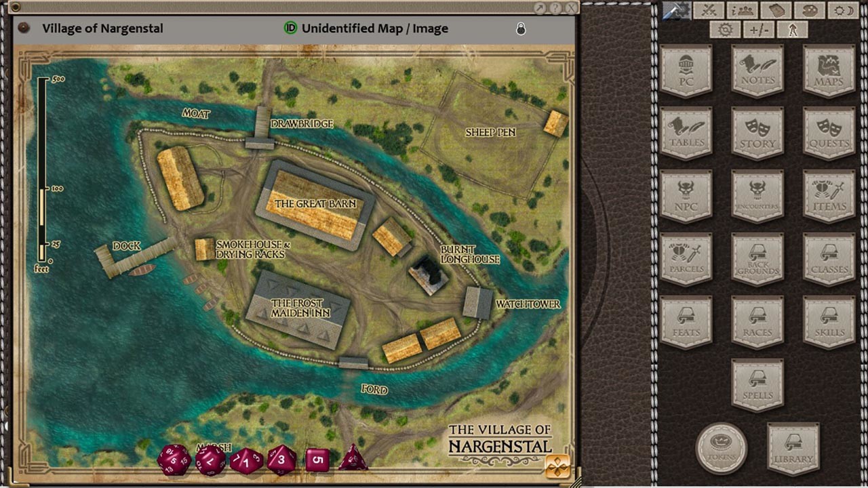The image size is (868, 488).
Task: Click the +/- modifiers toolbar icon
Action: click(759, 30)
